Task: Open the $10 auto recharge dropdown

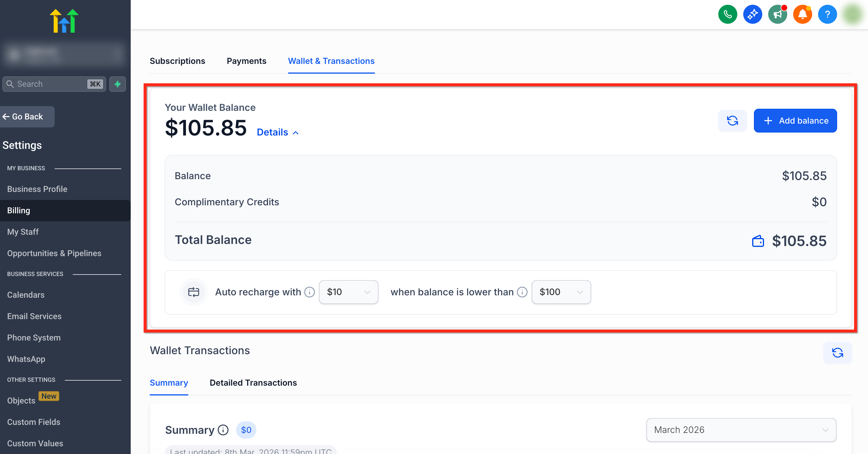Action: tap(348, 292)
